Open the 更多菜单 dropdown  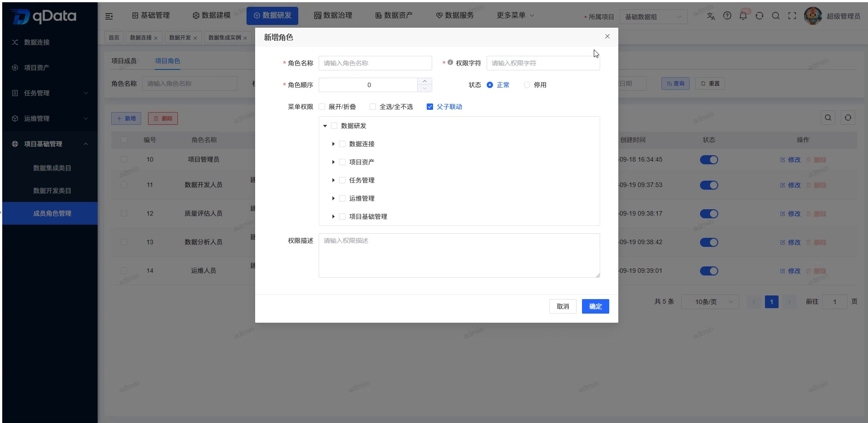[x=515, y=15]
